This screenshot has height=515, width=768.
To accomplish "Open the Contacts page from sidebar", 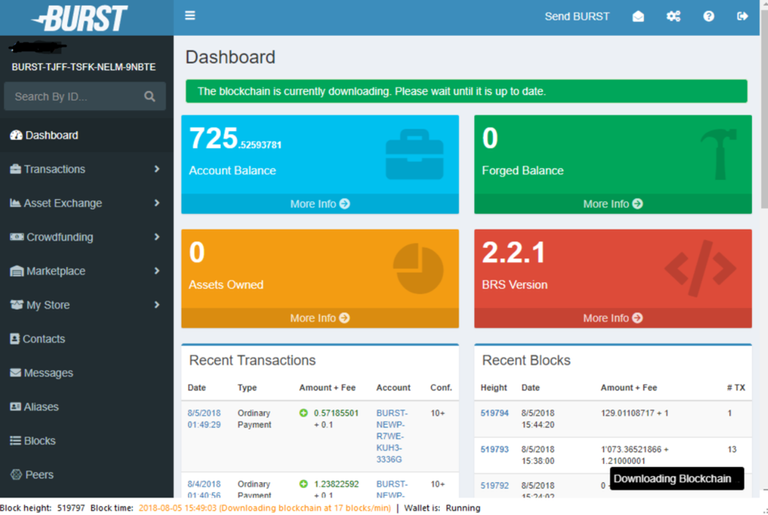I will pos(44,339).
